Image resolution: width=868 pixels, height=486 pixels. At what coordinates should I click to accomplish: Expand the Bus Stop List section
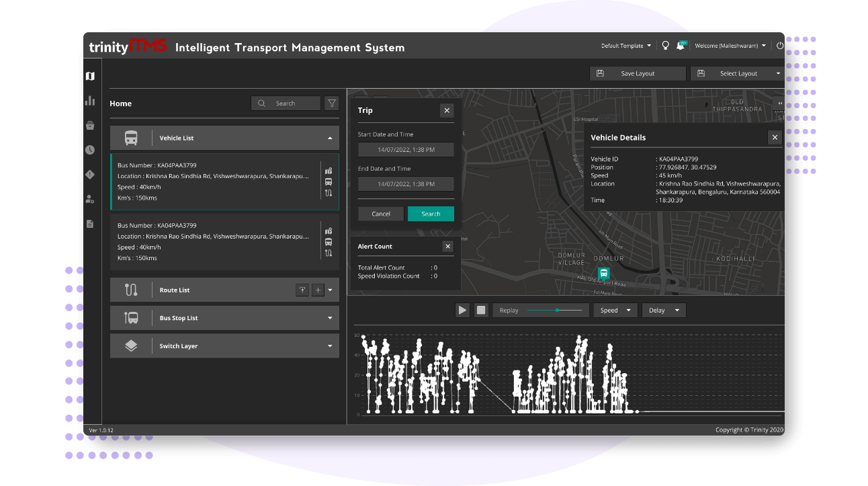pyautogui.click(x=330, y=318)
